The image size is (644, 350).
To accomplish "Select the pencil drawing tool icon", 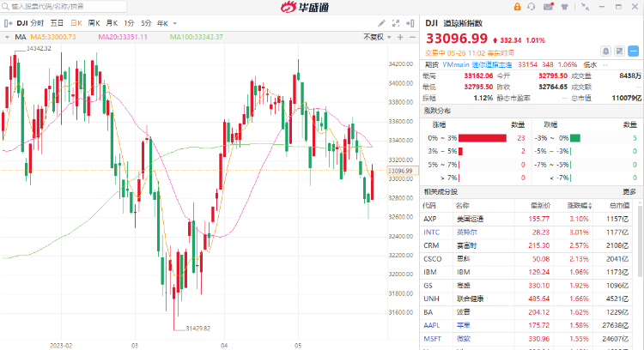I will 381,23.
